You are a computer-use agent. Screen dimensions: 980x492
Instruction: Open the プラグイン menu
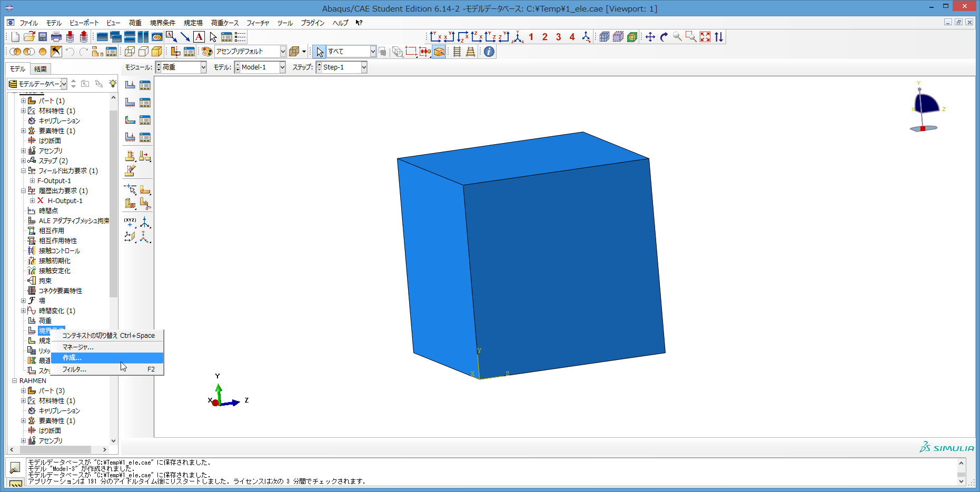click(313, 23)
